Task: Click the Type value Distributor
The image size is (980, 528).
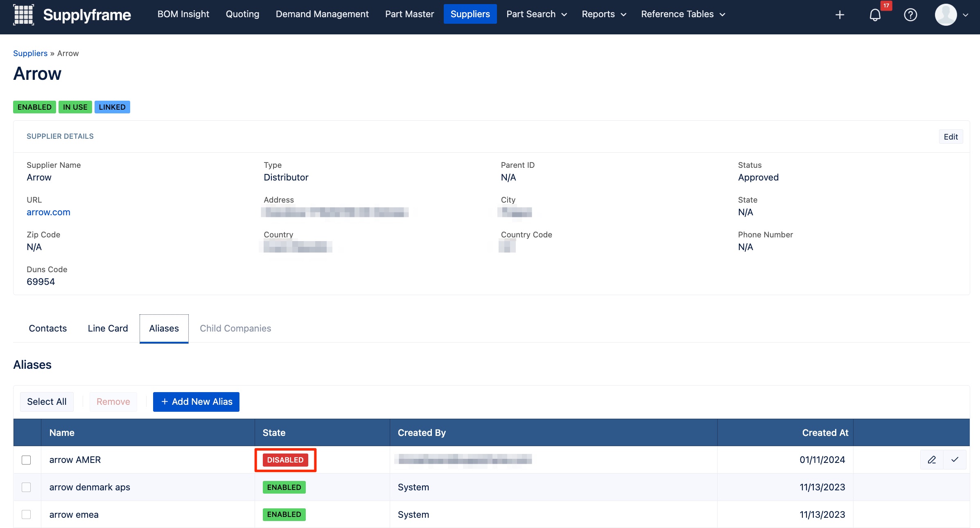Action: (x=286, y=177)
